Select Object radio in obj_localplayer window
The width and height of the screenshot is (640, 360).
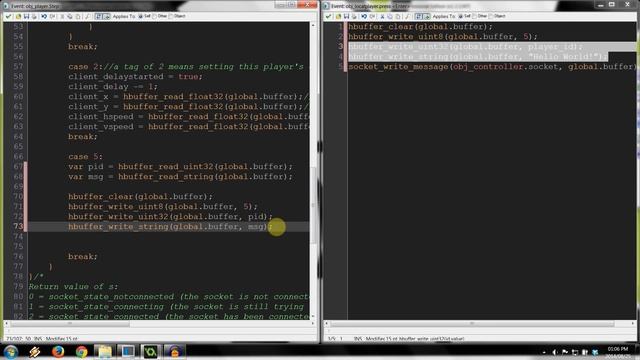[x=498, y=16]
